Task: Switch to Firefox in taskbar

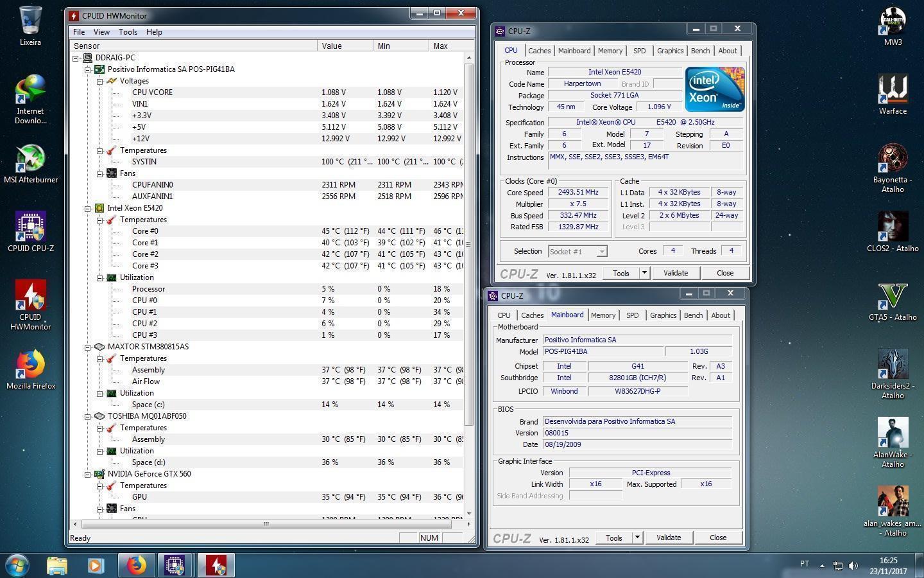Action: pyautogui.click(x=136, y=565)
